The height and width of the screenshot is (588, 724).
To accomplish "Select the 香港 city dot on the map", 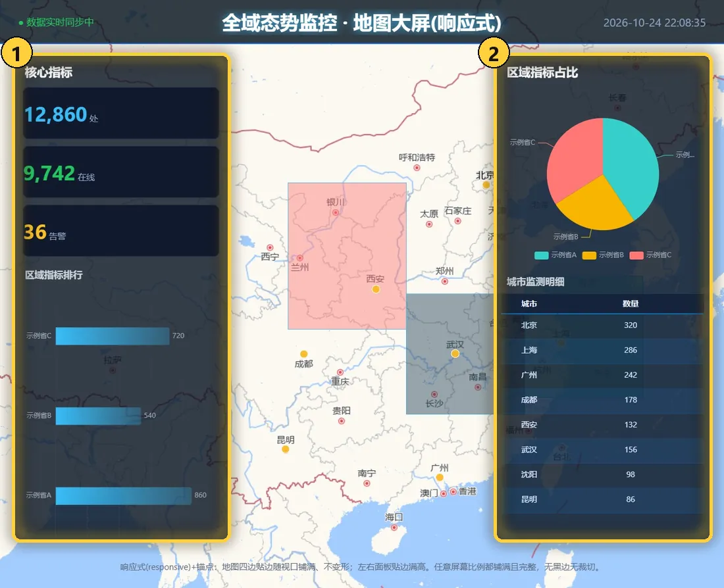I will (x=453, y=491).
